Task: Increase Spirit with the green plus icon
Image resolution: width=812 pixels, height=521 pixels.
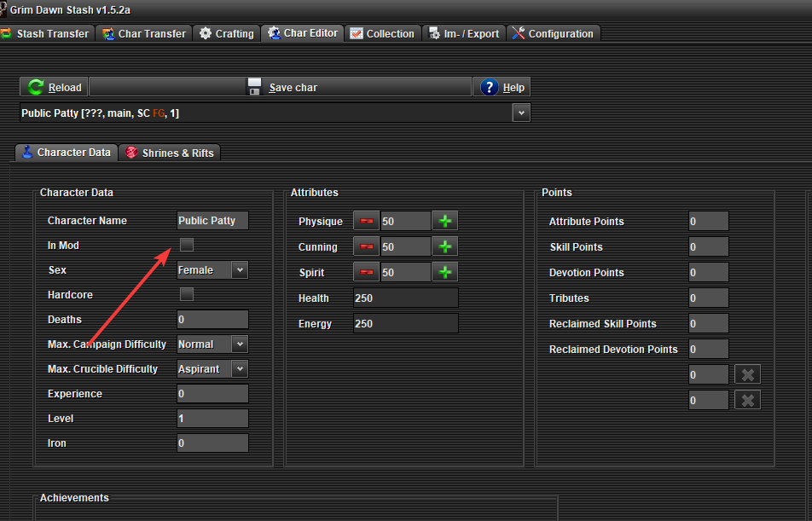Action: [445, 272]
